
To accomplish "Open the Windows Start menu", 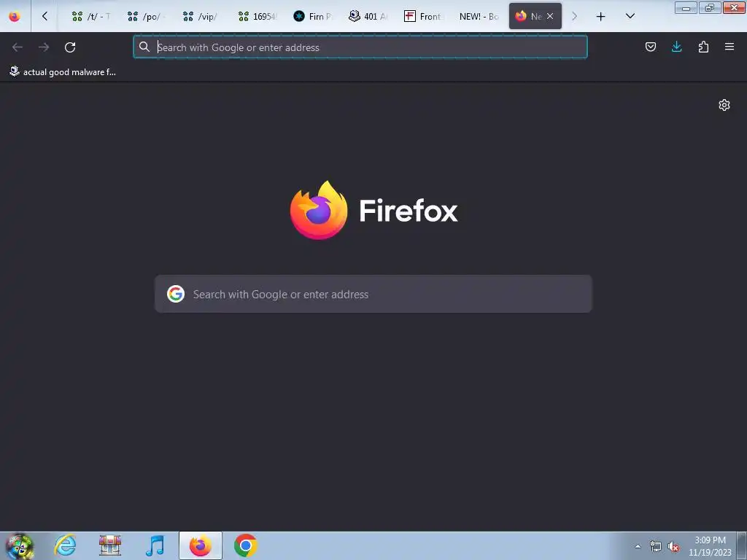I will point(19,545).
